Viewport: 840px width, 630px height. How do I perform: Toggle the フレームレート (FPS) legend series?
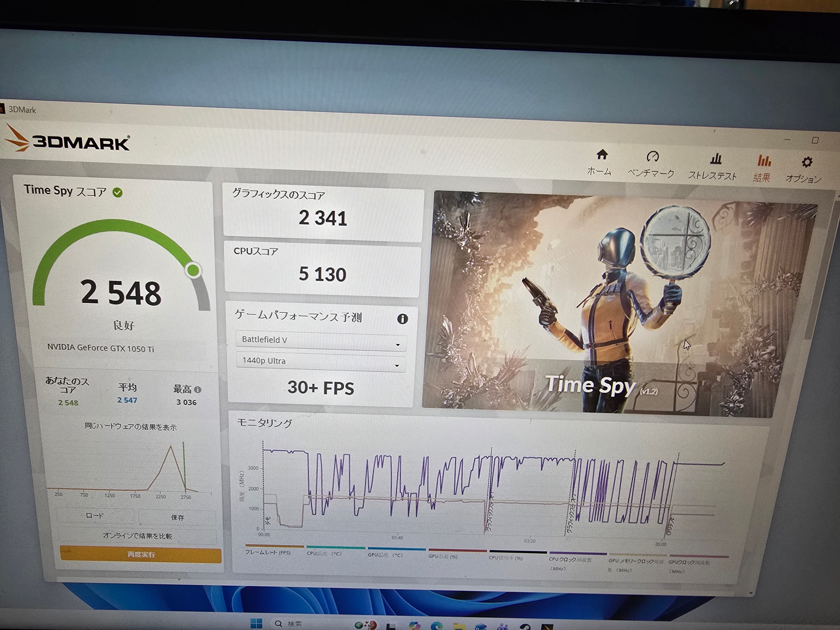pyautogui.click(x=268, y=553)
